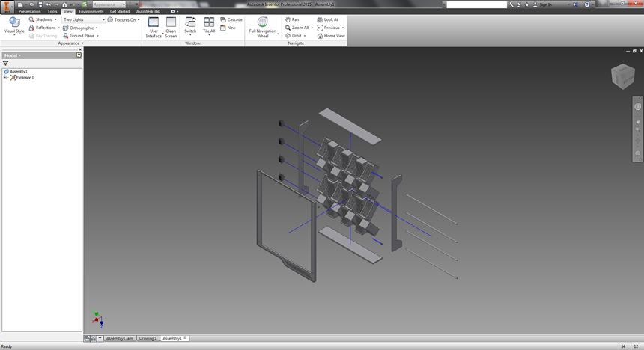Open the Full Navigation Wheel
This screenshot has width=644, height=350.
[x=262, y=28]
